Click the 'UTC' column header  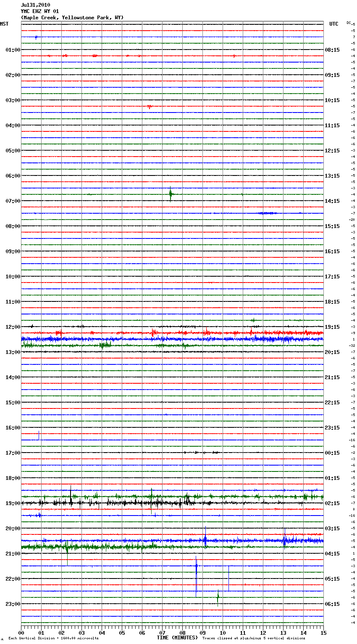tap(334, 24)
